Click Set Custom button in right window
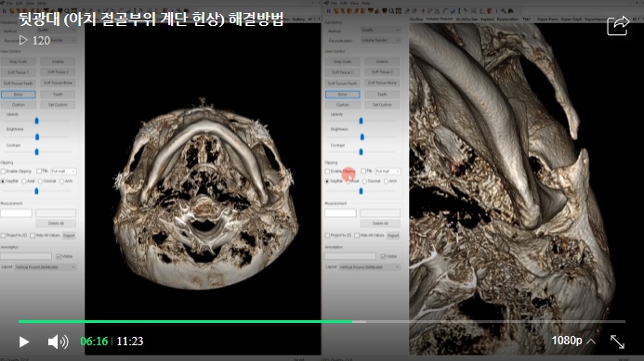This screenshot has height=361, width=644. 382,105
